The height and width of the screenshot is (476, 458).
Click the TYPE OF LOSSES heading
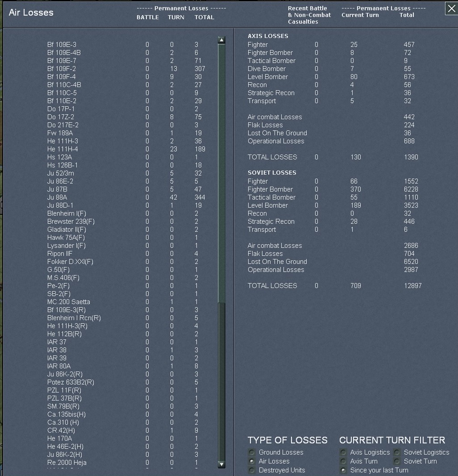point(287,440)
